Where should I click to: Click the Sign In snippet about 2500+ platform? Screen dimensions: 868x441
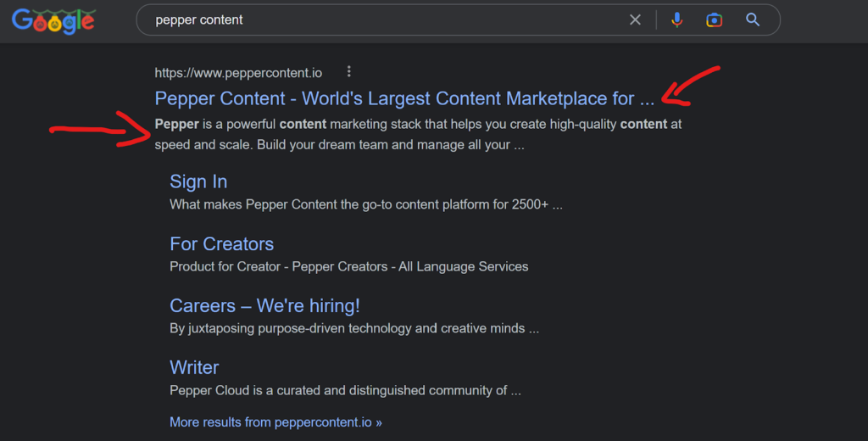(x=365, y=204)
